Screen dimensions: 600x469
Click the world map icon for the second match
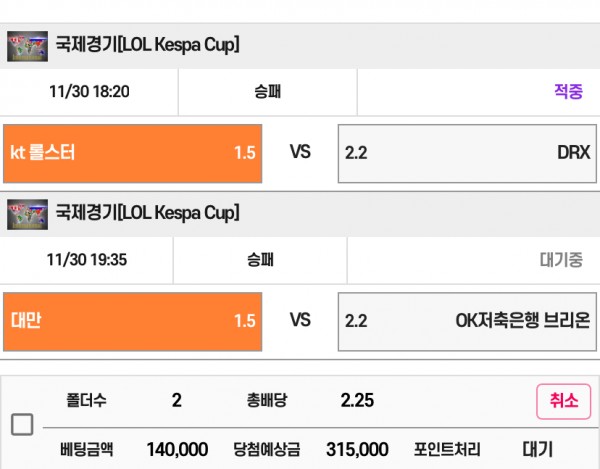point(27,215)
